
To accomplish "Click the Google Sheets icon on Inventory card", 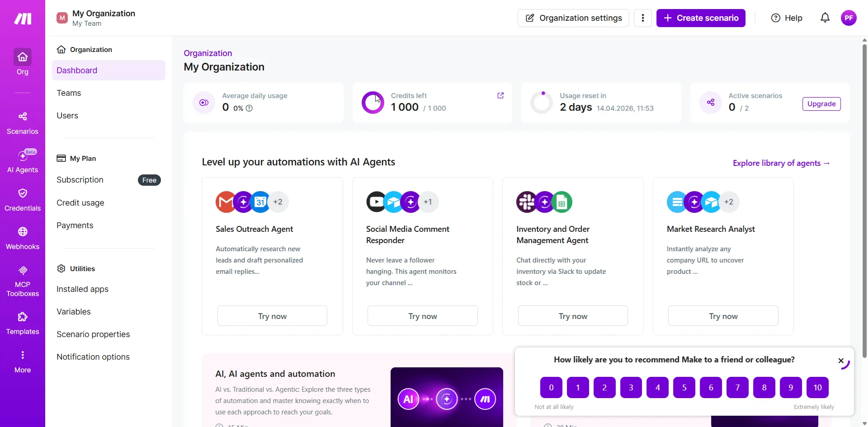I will click(562, 202).
